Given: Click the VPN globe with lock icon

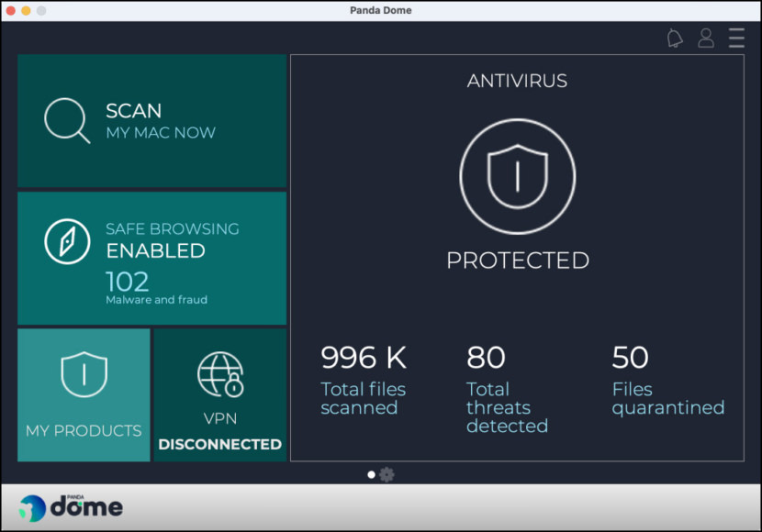Looking at the screenshot, I should click(220, 374).
